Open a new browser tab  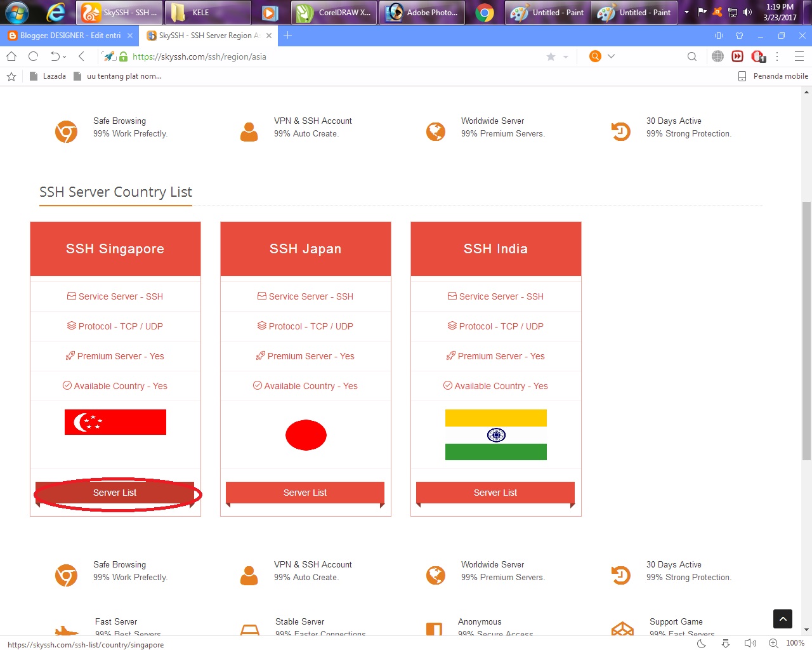coord(287,36)
